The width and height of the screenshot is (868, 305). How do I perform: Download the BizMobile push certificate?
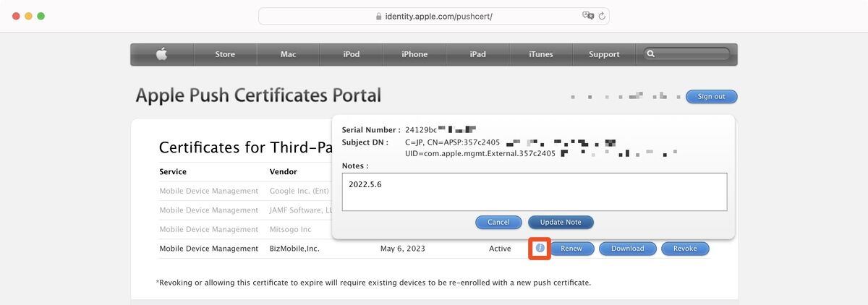point(627,249)
